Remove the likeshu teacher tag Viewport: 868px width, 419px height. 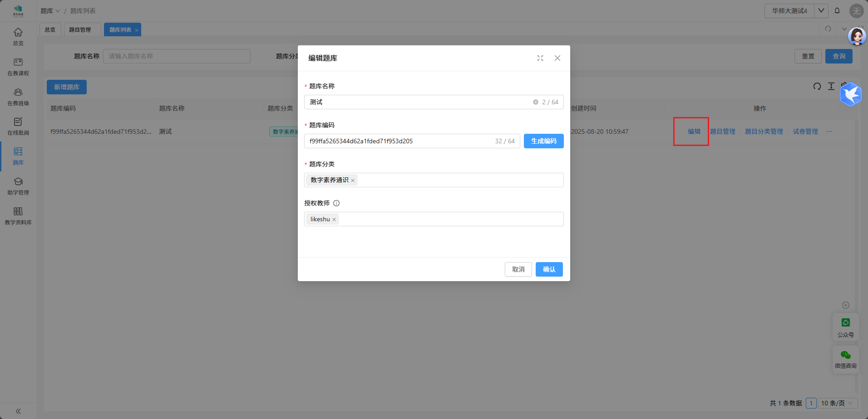tap(334, 219)
